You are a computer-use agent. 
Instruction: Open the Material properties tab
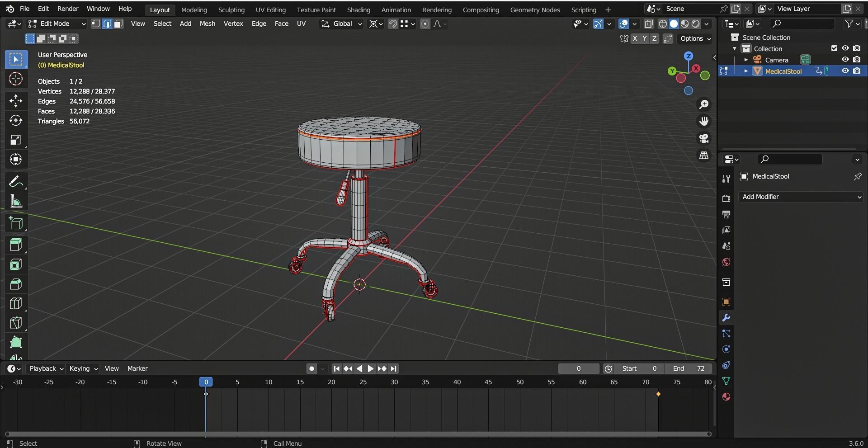click(x=726, y=397)
